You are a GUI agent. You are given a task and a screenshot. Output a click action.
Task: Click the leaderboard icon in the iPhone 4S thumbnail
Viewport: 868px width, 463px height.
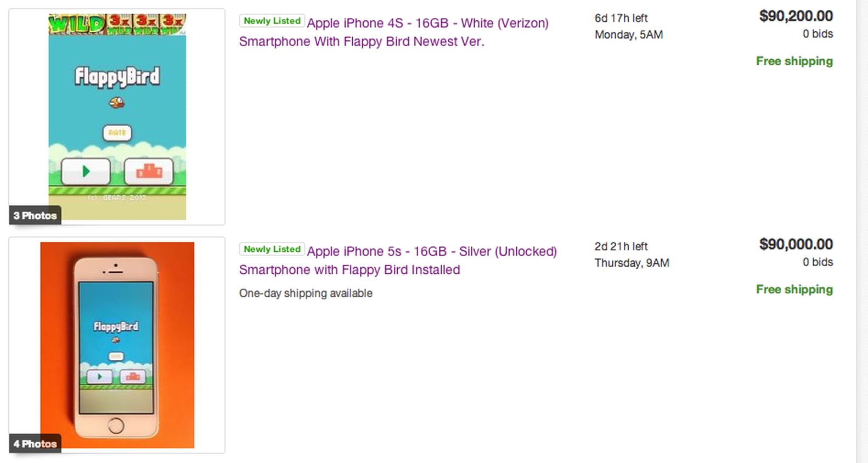coord(148,171)
